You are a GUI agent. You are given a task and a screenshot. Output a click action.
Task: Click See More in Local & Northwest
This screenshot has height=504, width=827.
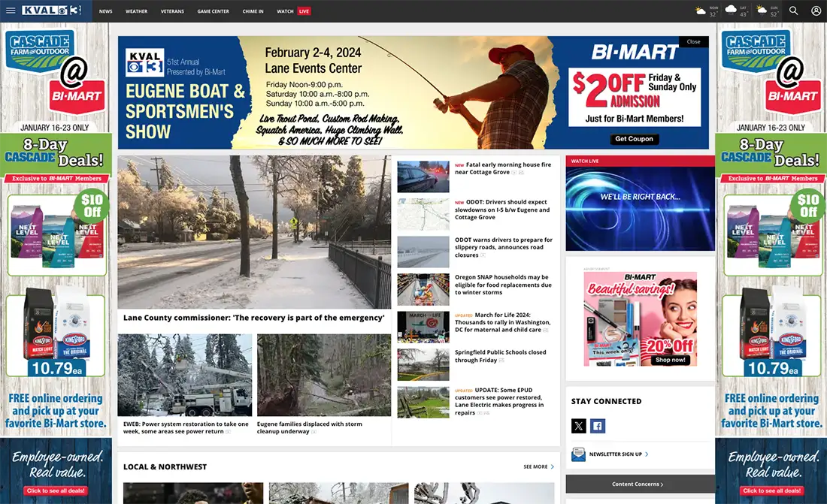pyautogui.click(x=538, y=466)
